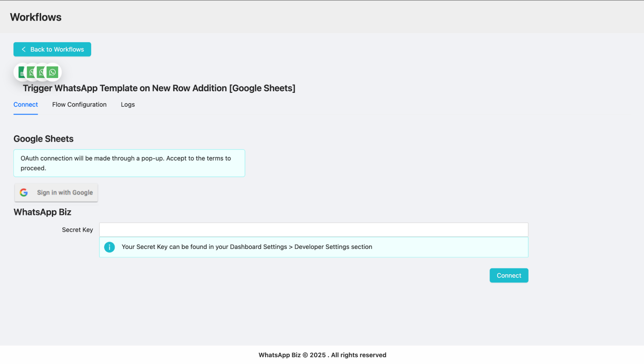
Task: Click the Google G logo
Action: (x=24, y=192)
